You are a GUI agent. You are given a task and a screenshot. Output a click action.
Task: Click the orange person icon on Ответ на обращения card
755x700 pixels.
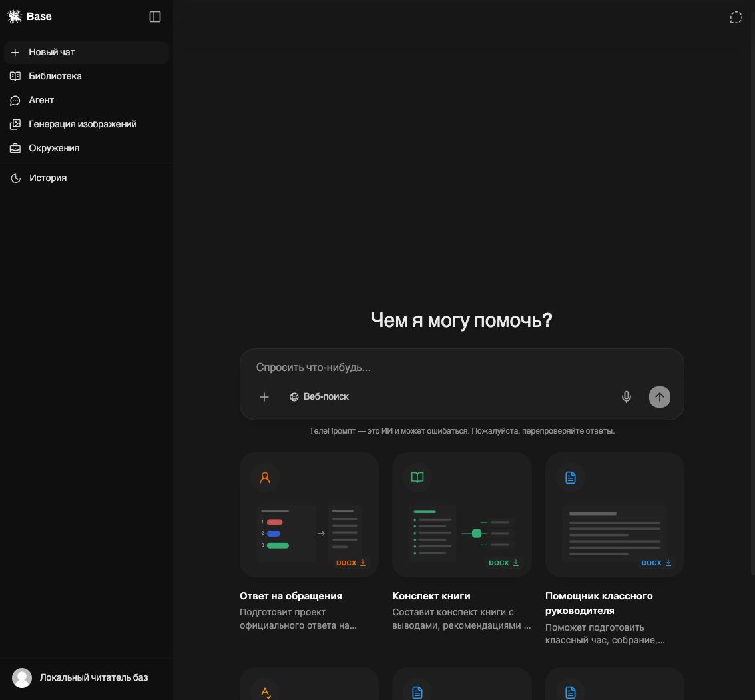tap(265, 478)
